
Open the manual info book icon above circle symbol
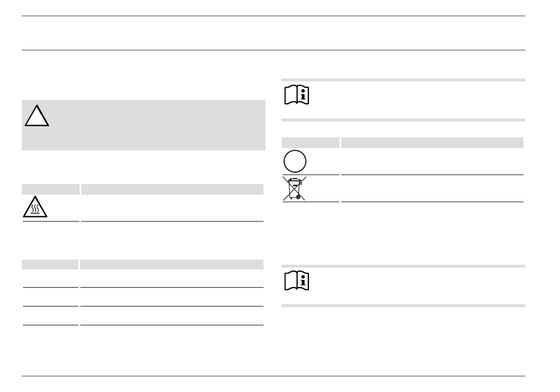(x=297, y=94)
